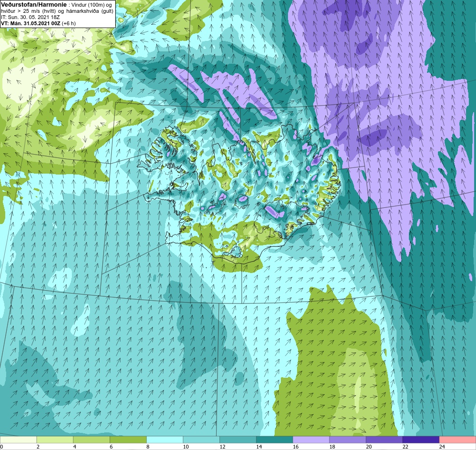Click the 'VT: Mán. 31.05.2021 00Z' valid time

(30, 23)
